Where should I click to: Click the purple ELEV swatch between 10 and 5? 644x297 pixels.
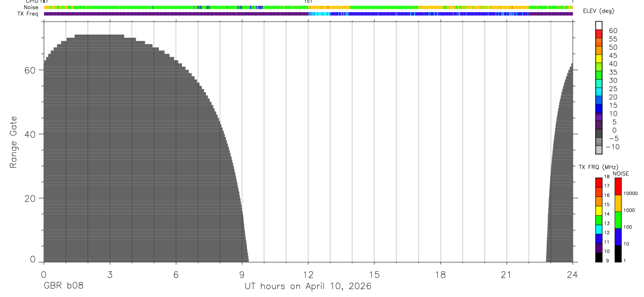pos(599,117)
